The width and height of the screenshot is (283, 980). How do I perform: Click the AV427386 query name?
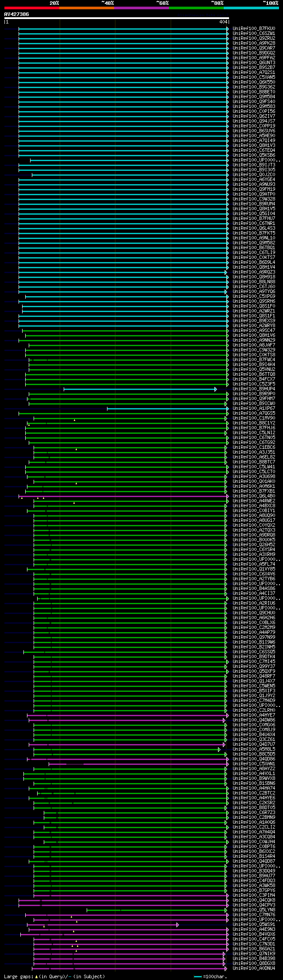(17, 14)
